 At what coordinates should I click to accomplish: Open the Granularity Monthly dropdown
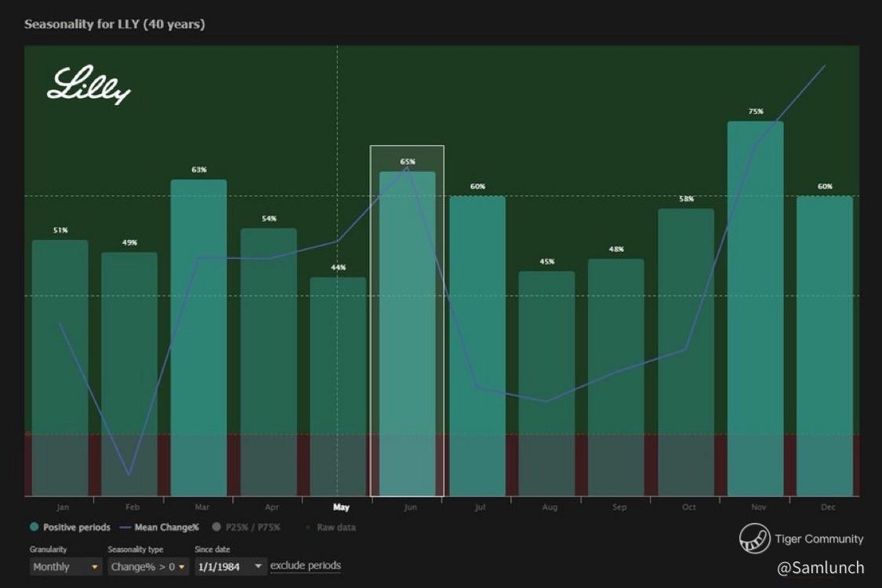[x=66, y=567]
